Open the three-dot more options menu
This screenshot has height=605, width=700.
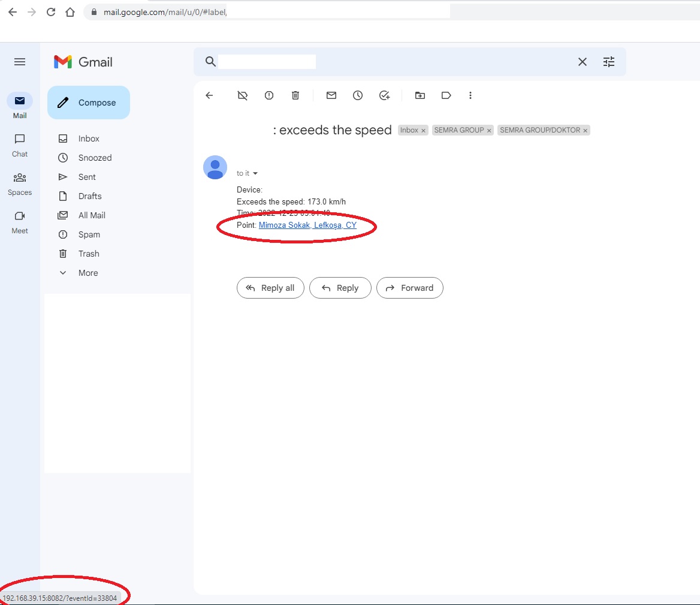point(470,95)
